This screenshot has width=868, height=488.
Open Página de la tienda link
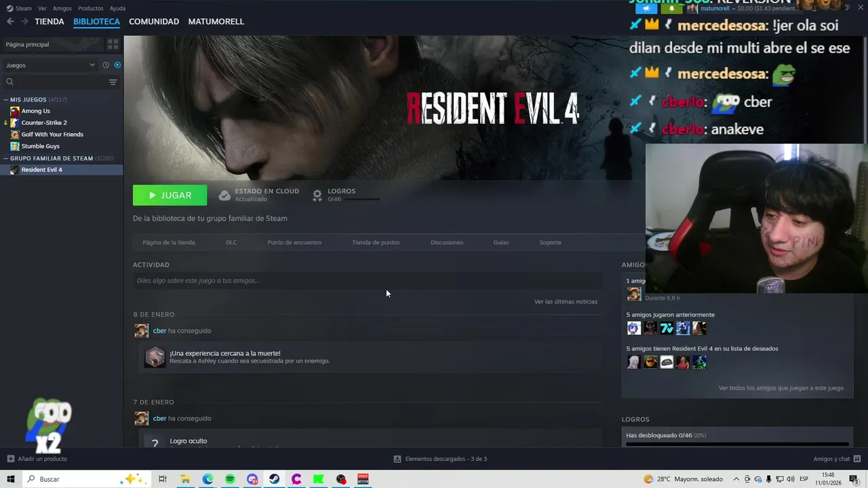point(169,243)
